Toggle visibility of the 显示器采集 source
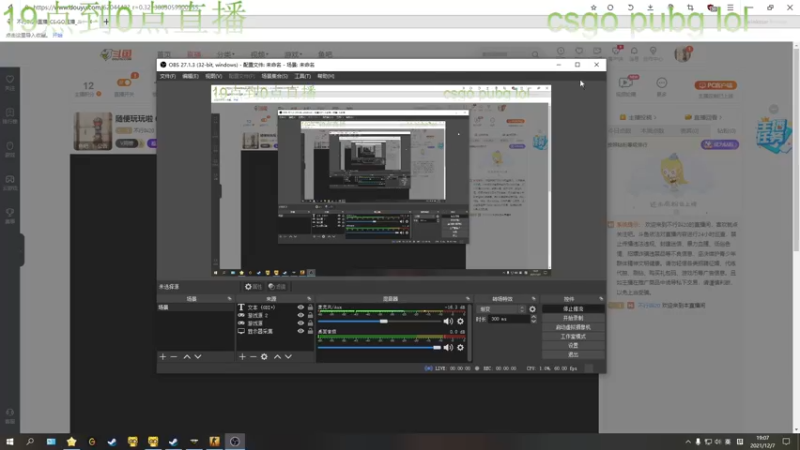Viewport: 800px width, 450px height. (301, 331)
